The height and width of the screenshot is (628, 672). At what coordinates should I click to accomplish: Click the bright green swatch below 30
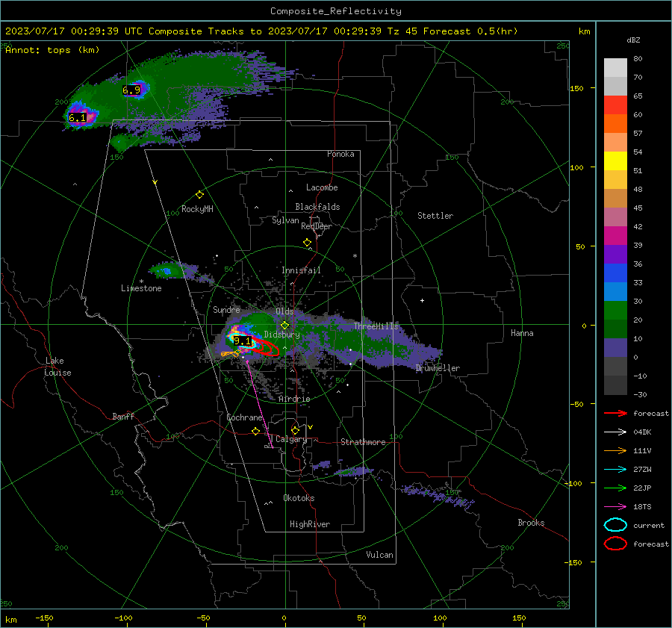pos(615,311)
